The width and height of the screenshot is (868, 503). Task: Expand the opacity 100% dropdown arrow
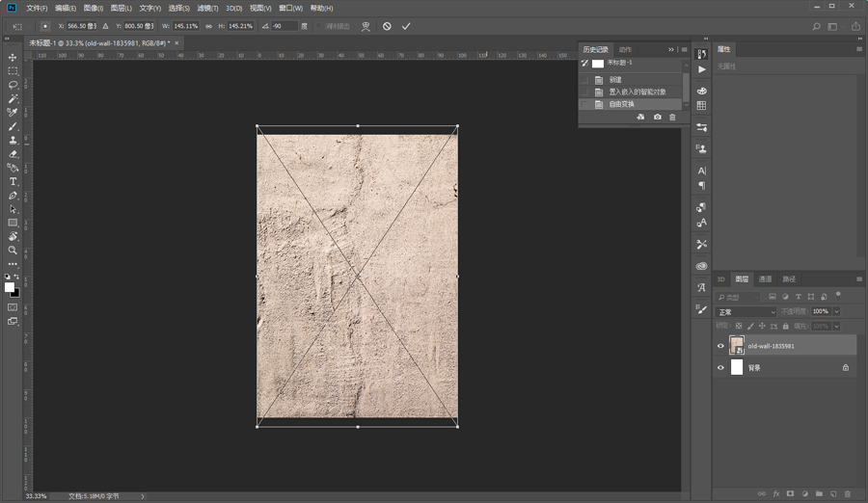[x=836, y=312]
